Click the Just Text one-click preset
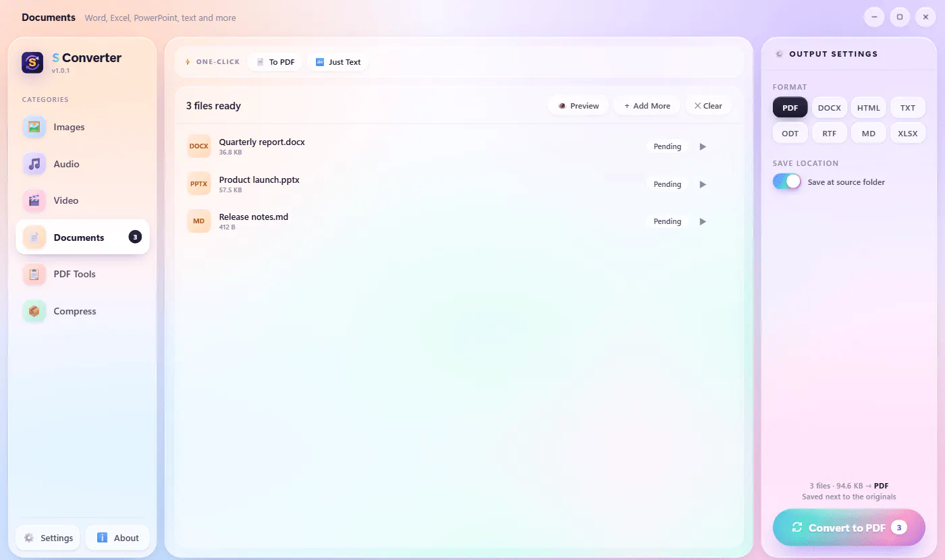This screenshot has height=560, width=945. (337, 62)
